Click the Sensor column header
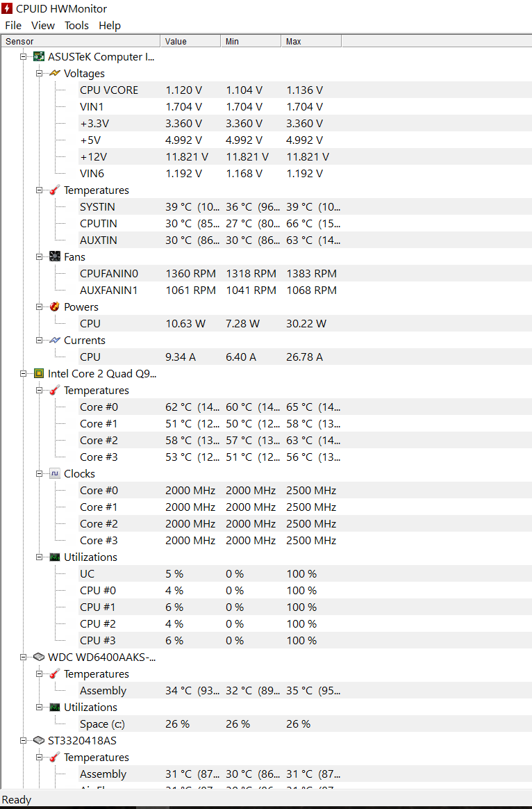 pyautogui.click(x=81, y=41)
